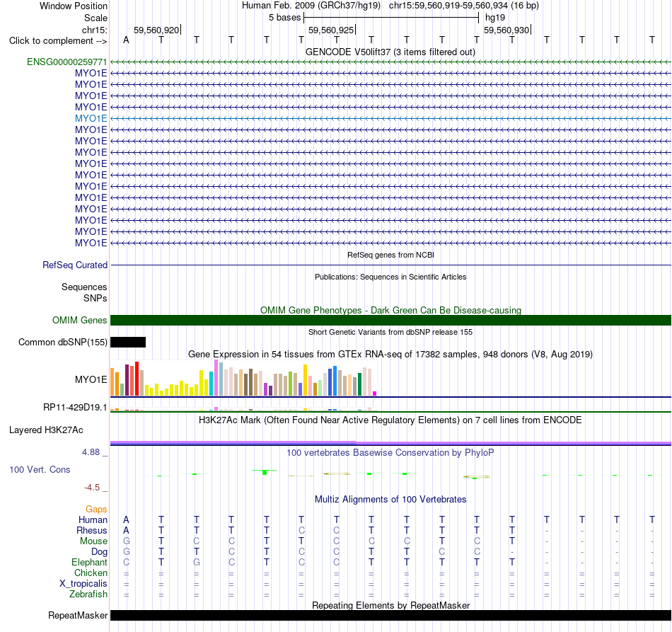Image resolution: width=672 pixels, height=632 pixels.
Task: Click the 59,560,920 position marker
Action: [x=156, y=30]
